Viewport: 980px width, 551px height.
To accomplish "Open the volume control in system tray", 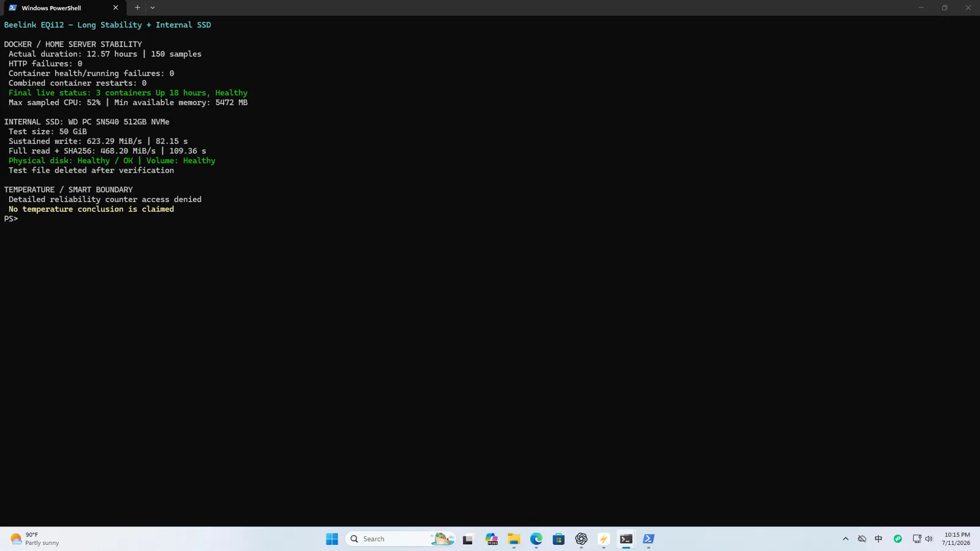I will (929, 539).
